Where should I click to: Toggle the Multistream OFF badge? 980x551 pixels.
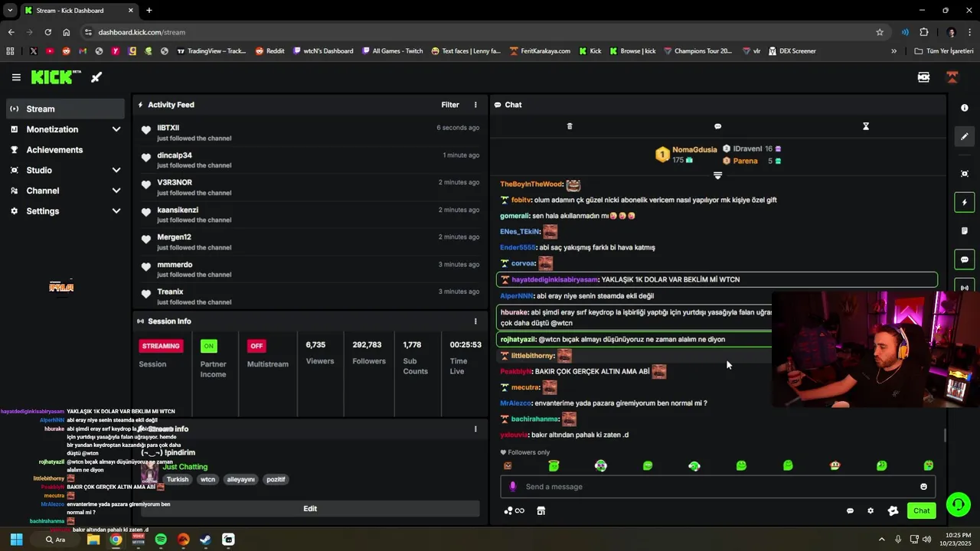click(x=256, y=346)
